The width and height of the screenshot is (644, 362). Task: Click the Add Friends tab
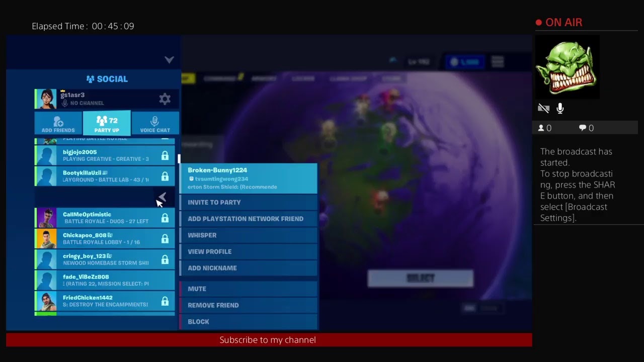pos(58,123)
